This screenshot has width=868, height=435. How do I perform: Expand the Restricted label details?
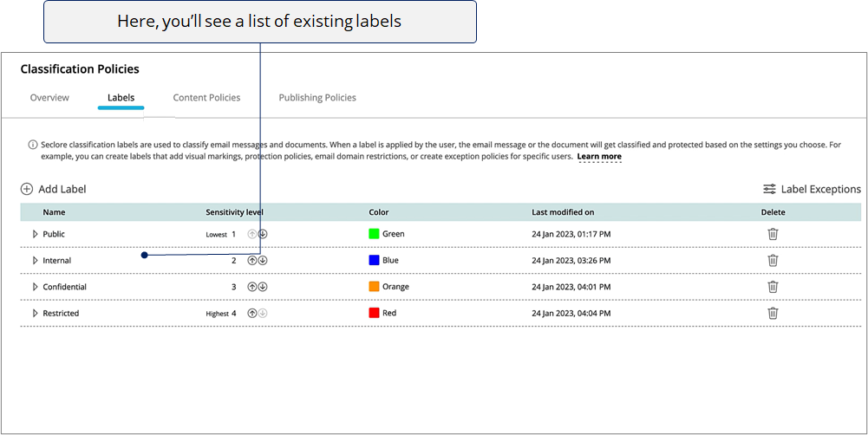pyautogui.click(x=36, y=313)
